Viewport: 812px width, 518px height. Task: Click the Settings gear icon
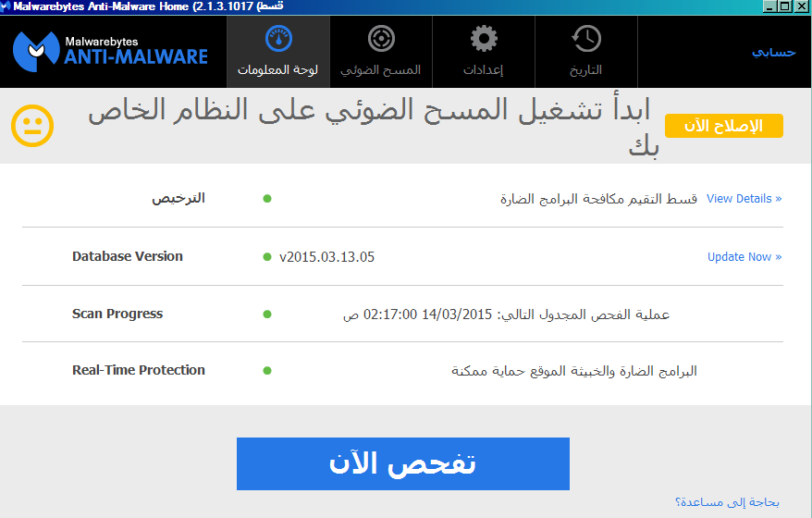[x=483, y=39]
